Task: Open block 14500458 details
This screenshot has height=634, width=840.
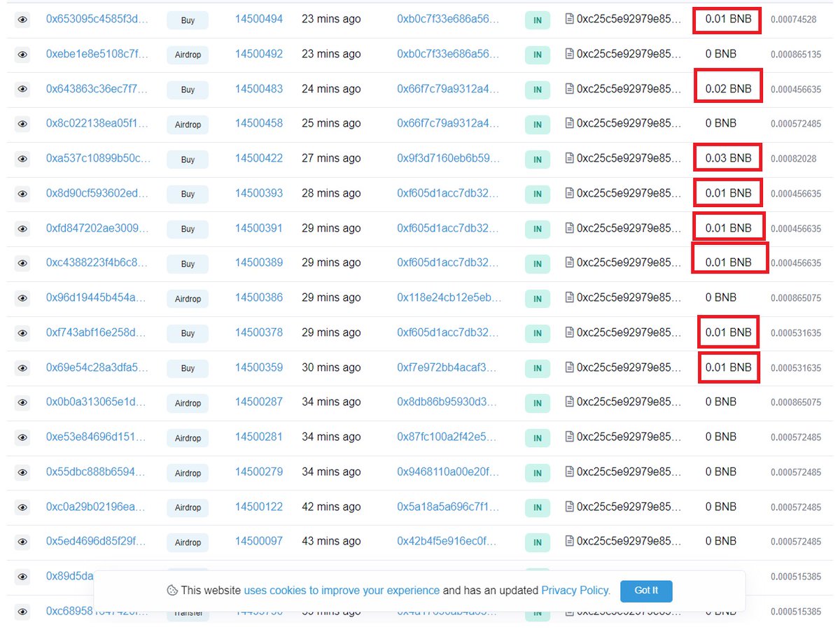Action: tap(259, 124)
